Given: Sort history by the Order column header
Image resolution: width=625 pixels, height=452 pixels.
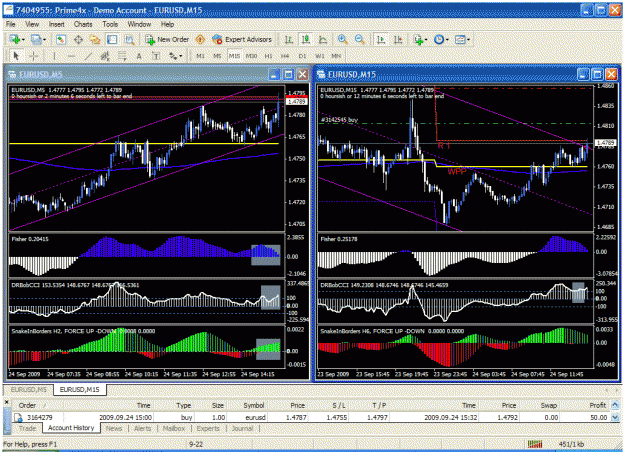Looking at the screenshot, I should click(36, 405).
